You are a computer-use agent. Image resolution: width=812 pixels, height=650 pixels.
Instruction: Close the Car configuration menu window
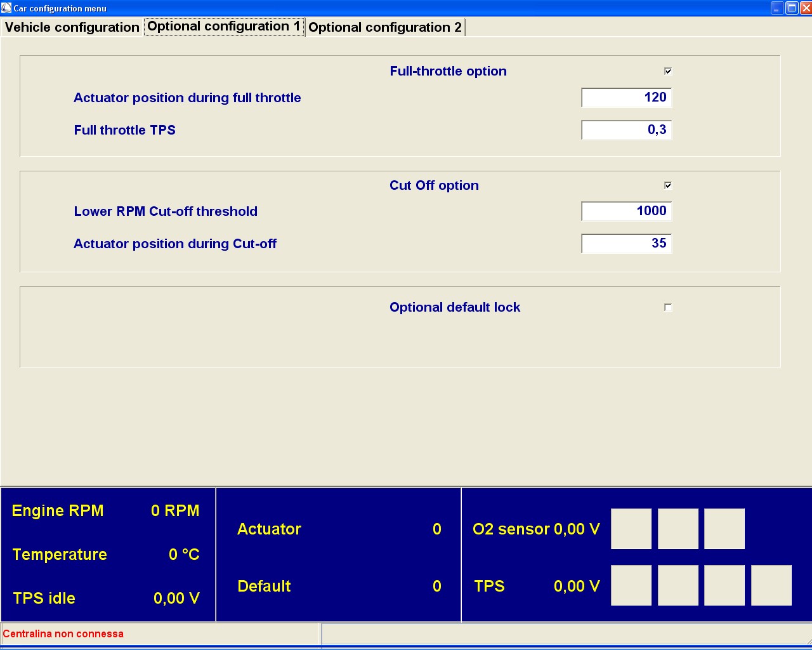pos(806,8)
